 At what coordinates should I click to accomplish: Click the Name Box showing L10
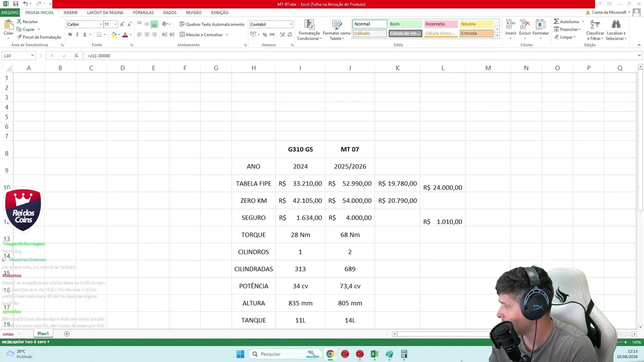point(19,56)
